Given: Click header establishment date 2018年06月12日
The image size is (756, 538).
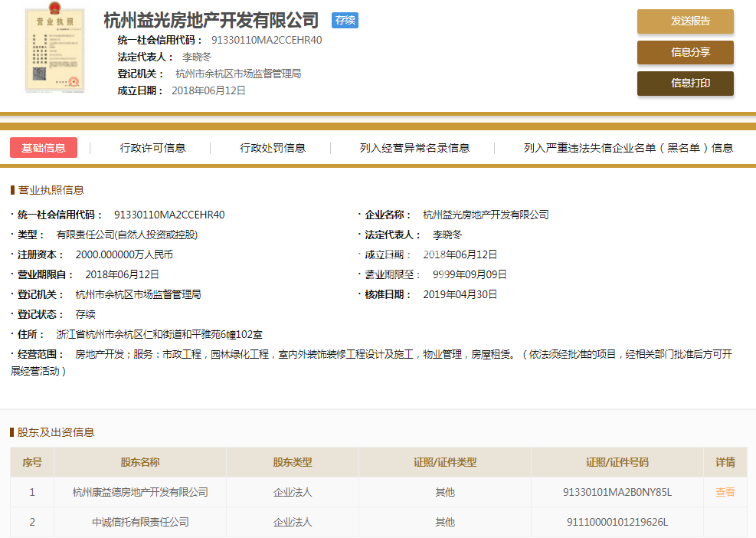Looking at the screenshot, I should (209, 90).
